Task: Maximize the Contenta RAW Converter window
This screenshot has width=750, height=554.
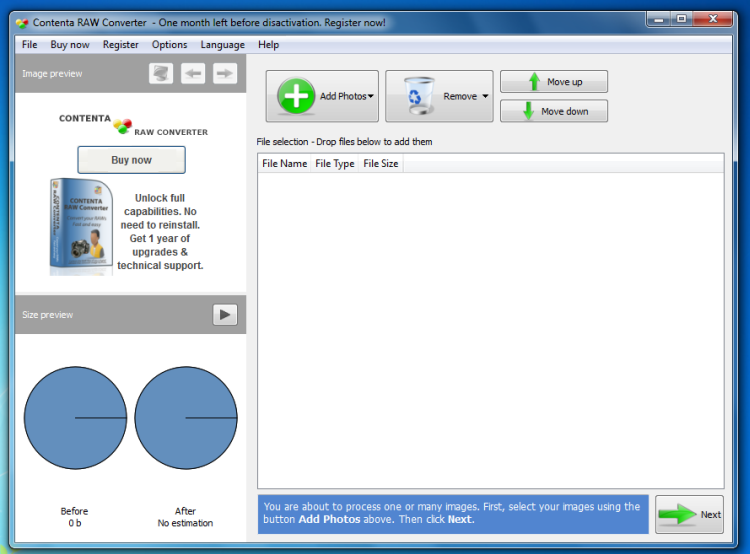Action: tap(682, 19)
